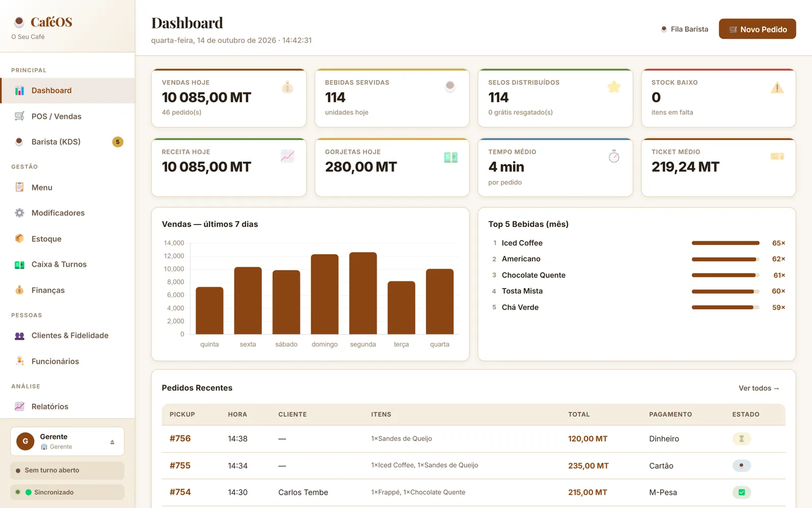Click the Caixa & Turnos cash icon
Screen dimensions: 812x508
[x=19, y=264]
